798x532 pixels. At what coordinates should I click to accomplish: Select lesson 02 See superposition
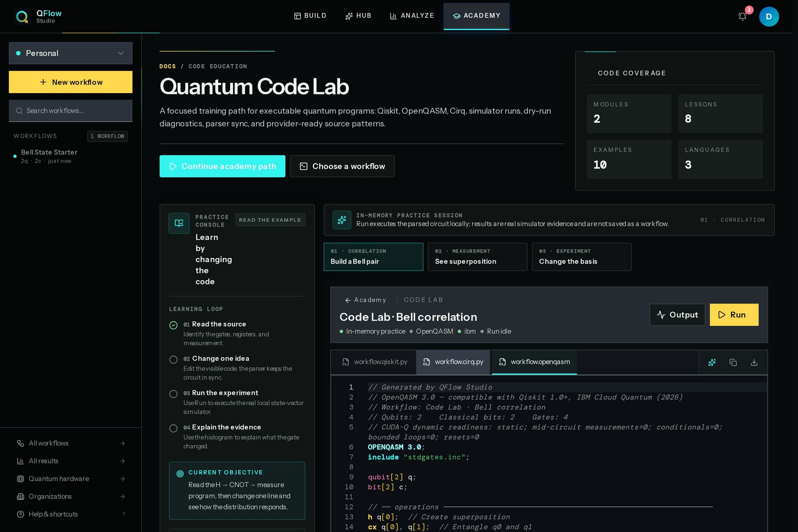pos(478,257)
